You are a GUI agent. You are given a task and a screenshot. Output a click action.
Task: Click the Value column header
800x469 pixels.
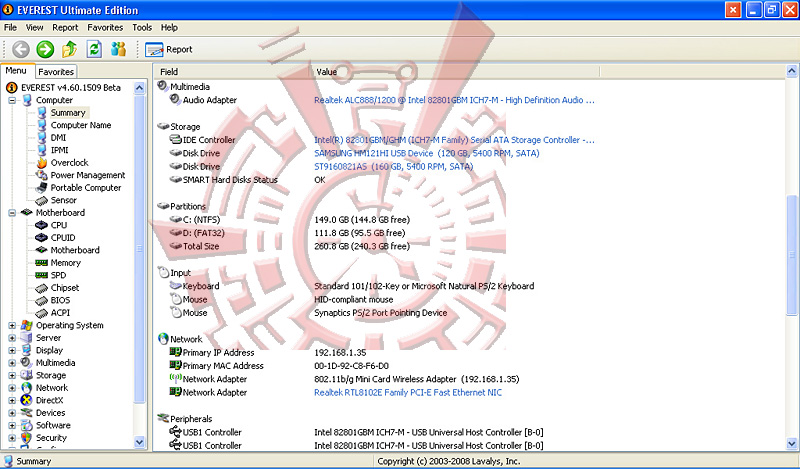[456, 72]
